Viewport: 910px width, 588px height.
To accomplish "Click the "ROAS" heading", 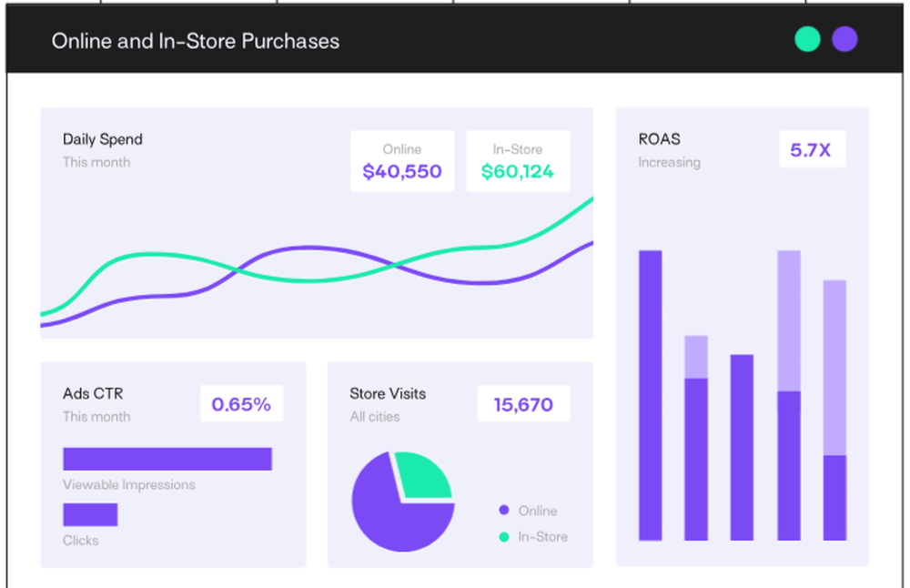I will (x=659, y=139).
